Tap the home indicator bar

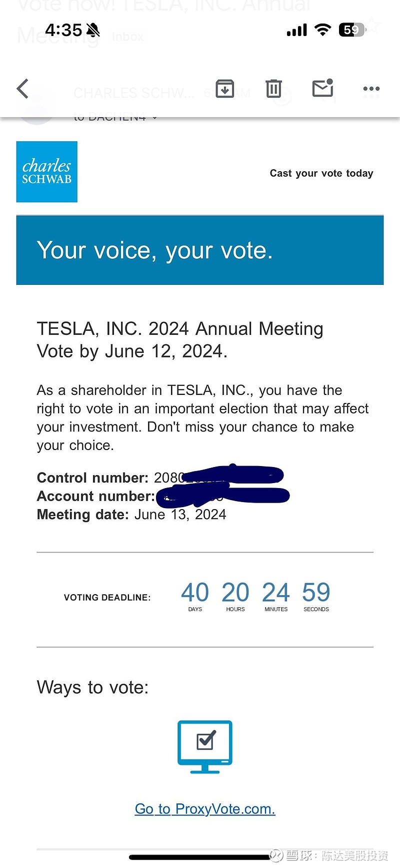click(200, 857)
